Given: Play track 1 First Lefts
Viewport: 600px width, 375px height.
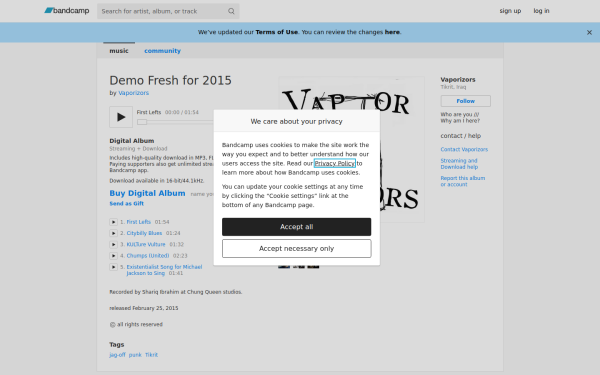Looking at the screenshot, I should tap(113, 222).
